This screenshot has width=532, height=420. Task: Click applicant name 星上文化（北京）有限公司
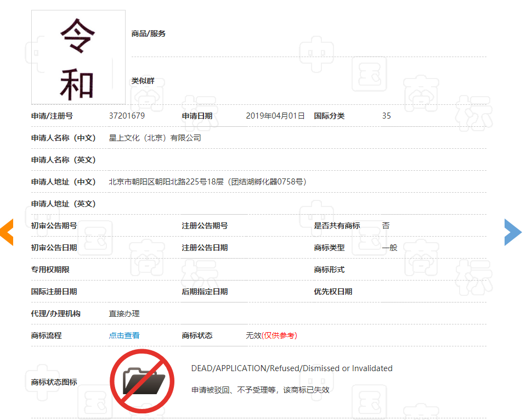(155, 138)
